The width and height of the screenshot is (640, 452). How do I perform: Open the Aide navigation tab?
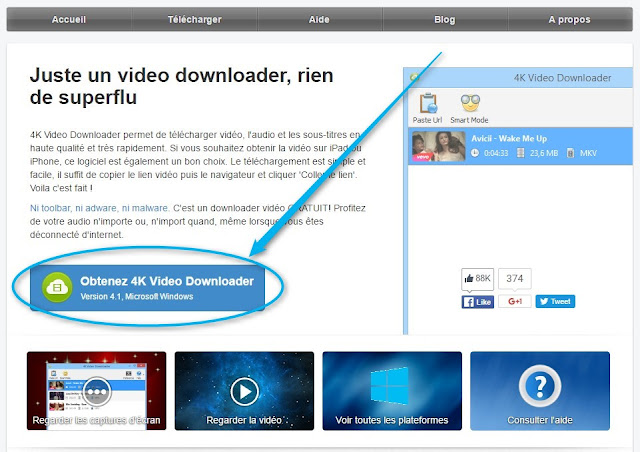pos(319,19)
